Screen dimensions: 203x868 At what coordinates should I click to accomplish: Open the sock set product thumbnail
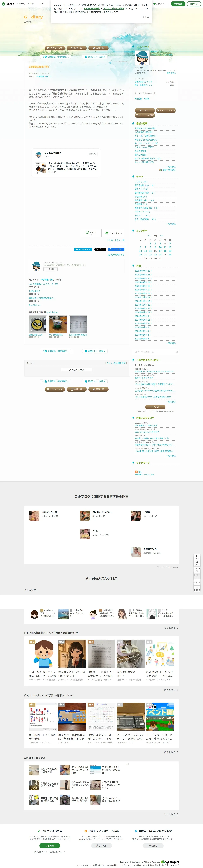pyautogui.click(x=40, y=168)
